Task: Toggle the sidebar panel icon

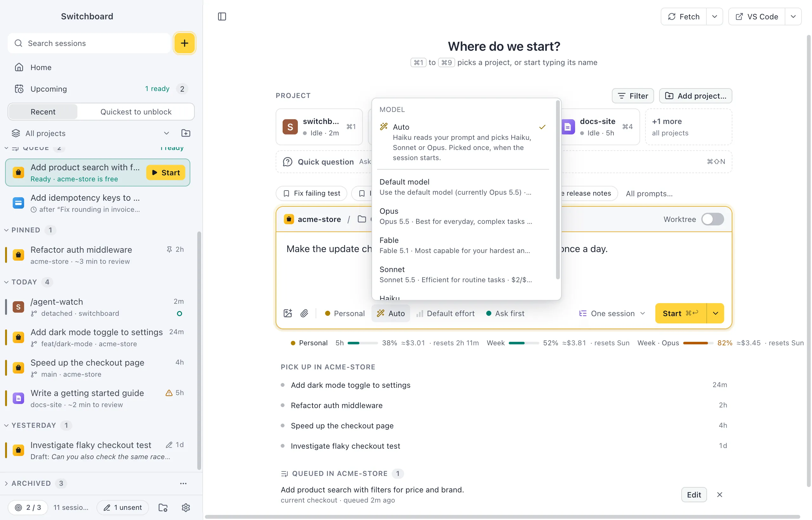Action: coord(222,16)
